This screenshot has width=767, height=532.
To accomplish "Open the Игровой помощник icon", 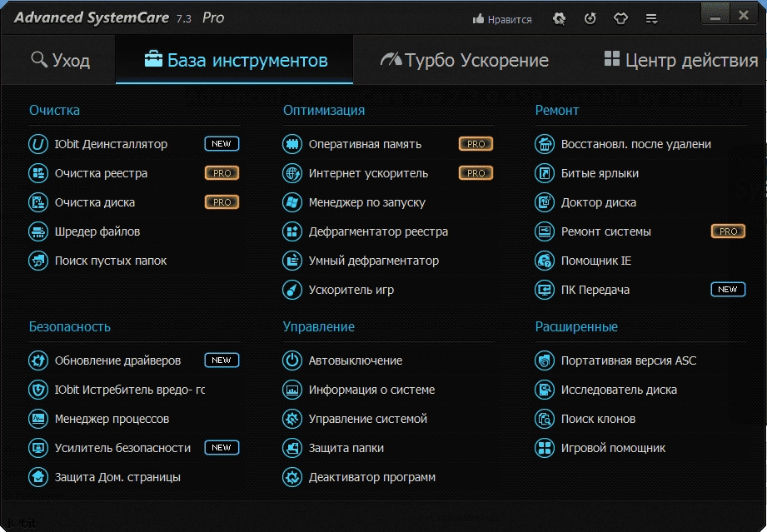I will point(545,448).
